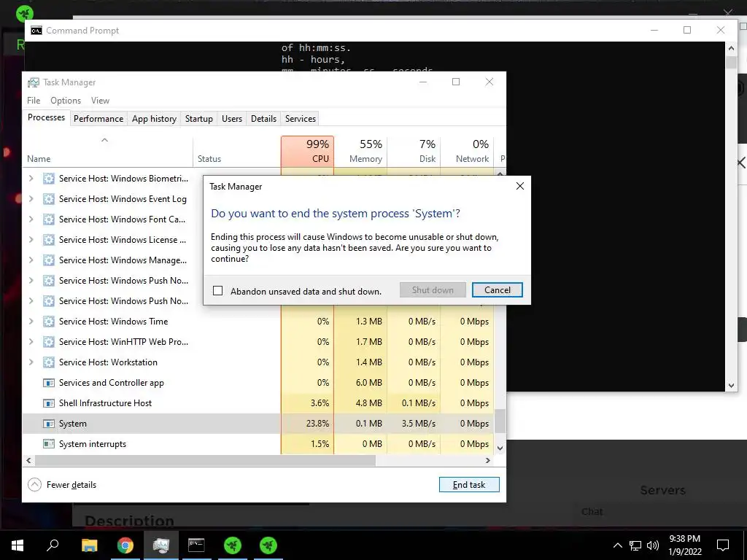Collapse view with Fewer details
747x560 pixels.
[x=63, y=485]
